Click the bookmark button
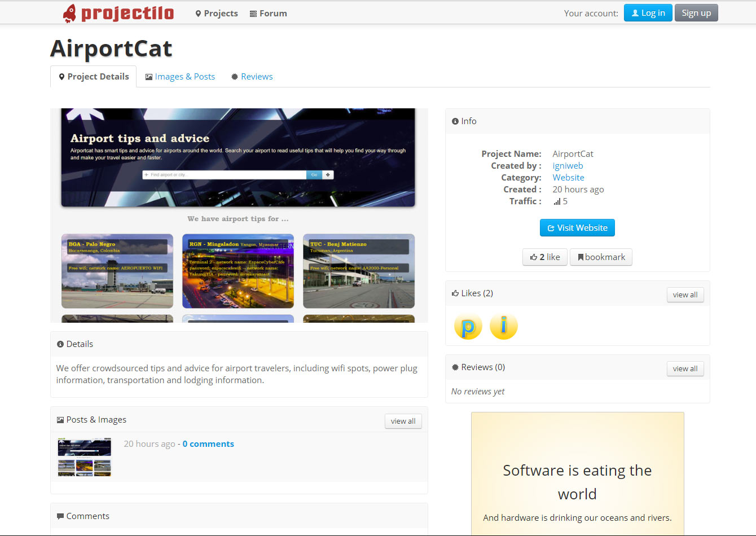 601,257
